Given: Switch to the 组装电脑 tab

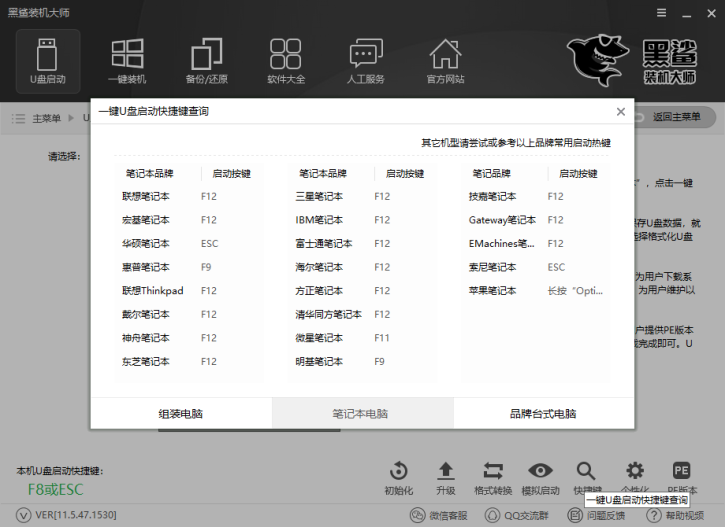Looking at the screenshot, I should 181,413.
